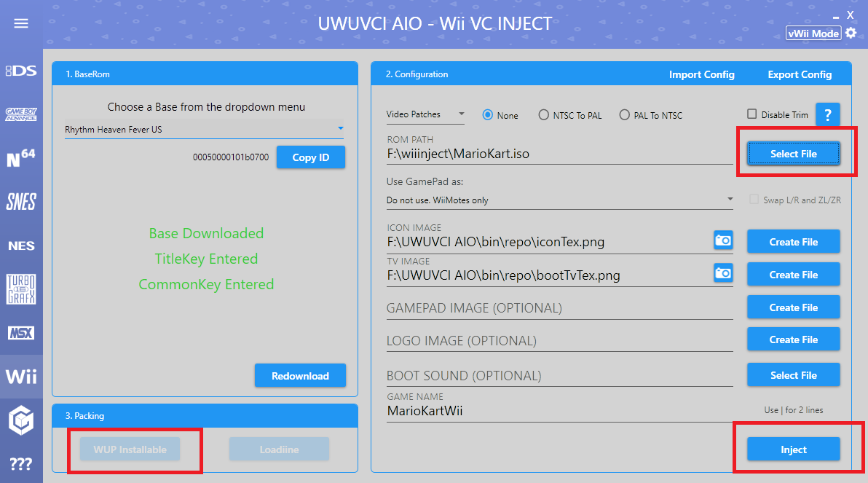Click Create File for LOGO IMAGE
Image resolution: width=868 pixels, height=483 pixels.
coord(793,339)
